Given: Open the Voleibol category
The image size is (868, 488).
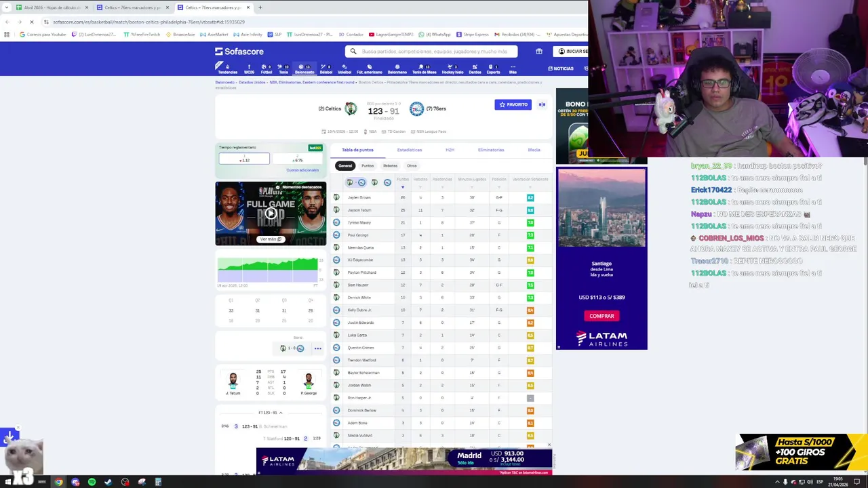Looking at the screenshot, I should coord(344,69).
